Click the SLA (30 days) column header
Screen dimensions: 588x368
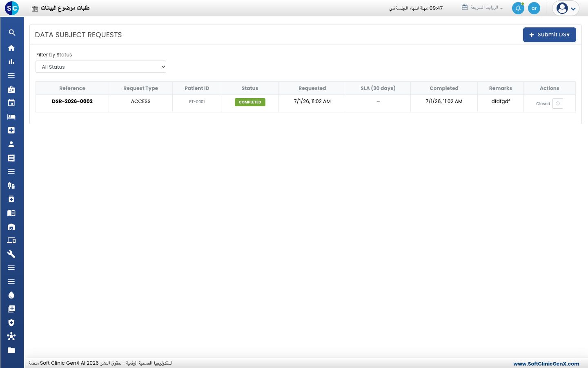378,88
